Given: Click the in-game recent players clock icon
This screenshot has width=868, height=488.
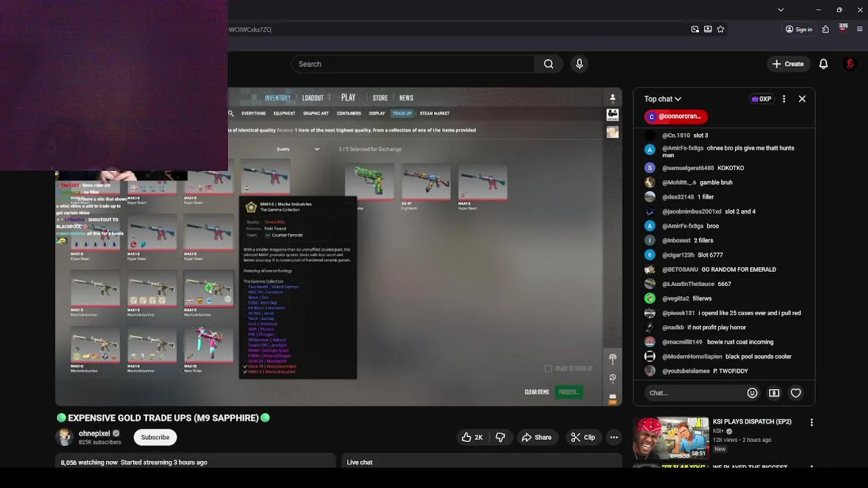Looking at the screenshot, I should pos(612,378).
